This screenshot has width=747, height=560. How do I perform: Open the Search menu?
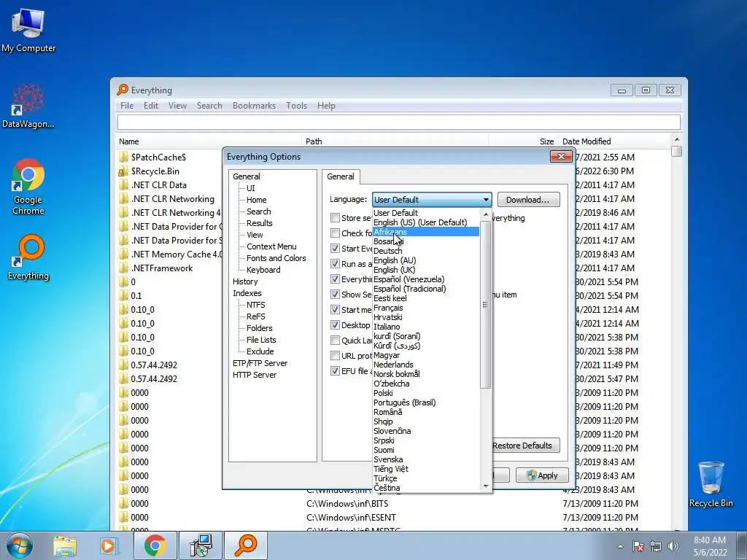click(209, 106)
